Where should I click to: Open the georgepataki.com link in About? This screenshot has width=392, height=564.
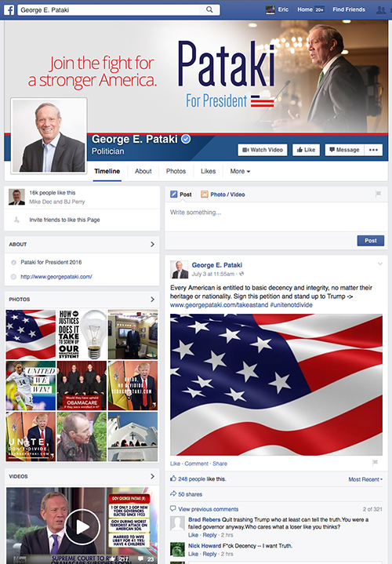(x=56, y=277)
